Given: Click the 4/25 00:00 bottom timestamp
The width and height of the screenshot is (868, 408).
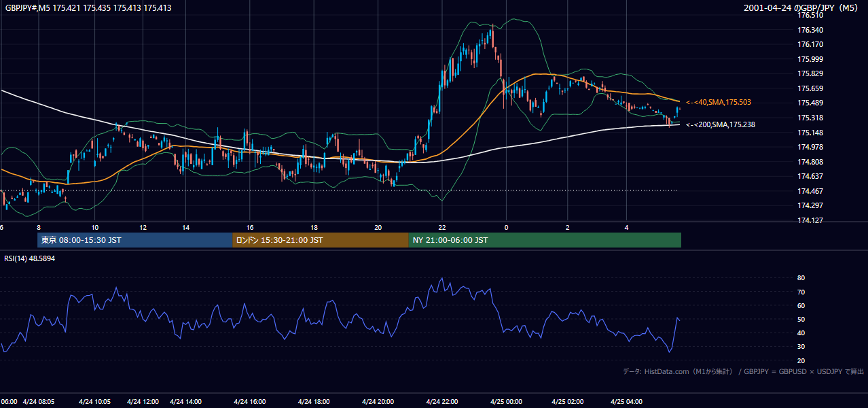Looking at the screenshot, I should [506, 401].
